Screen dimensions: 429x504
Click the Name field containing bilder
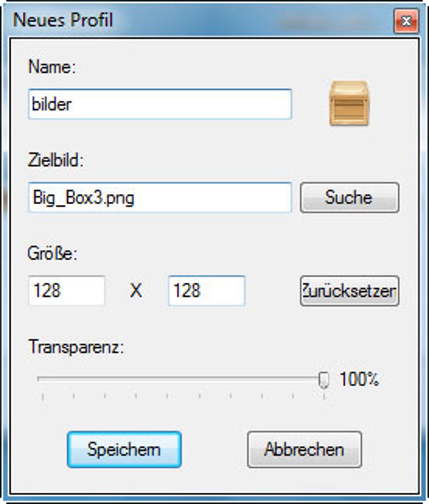pos(160,104)
